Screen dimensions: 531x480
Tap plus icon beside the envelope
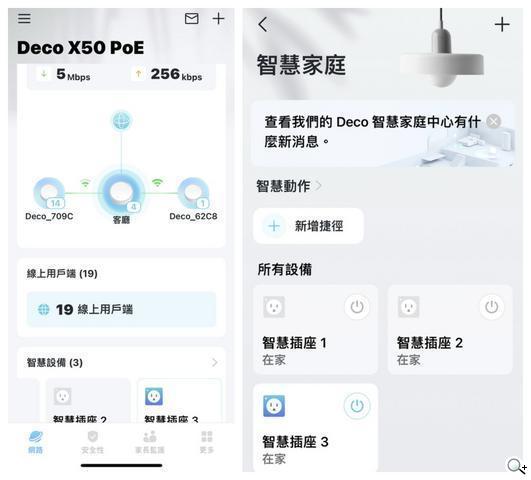[x=218, y=18]
